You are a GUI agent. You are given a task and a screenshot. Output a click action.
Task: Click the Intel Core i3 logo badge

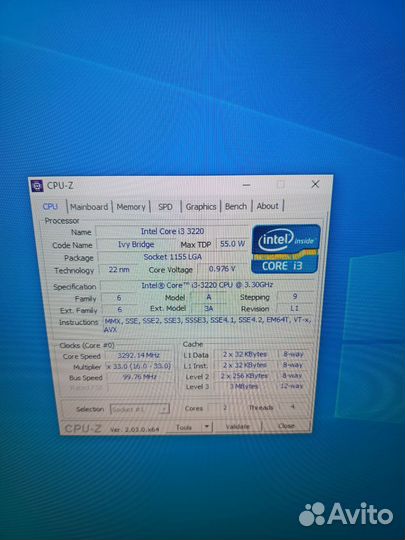pyautogui.click(x=286, y=249)
